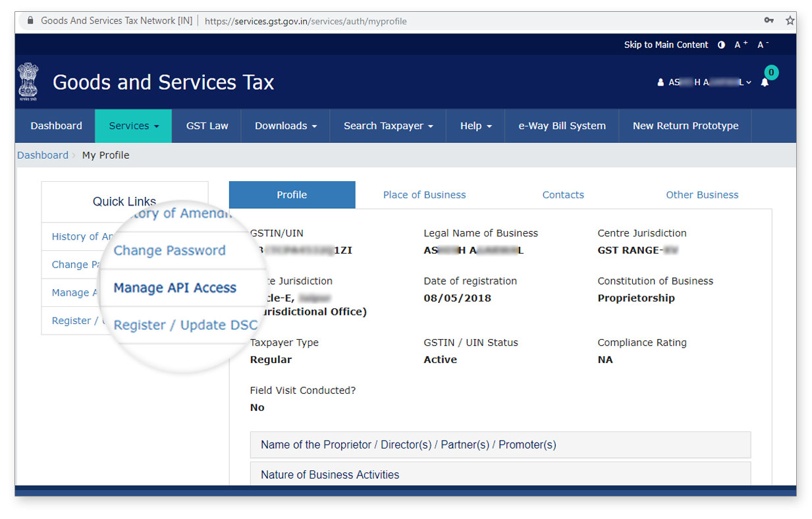Image resolution: width=812 pixels, height=519 pixels.
Task: Click the Field Visit Conducted? label
Action: 303,391
